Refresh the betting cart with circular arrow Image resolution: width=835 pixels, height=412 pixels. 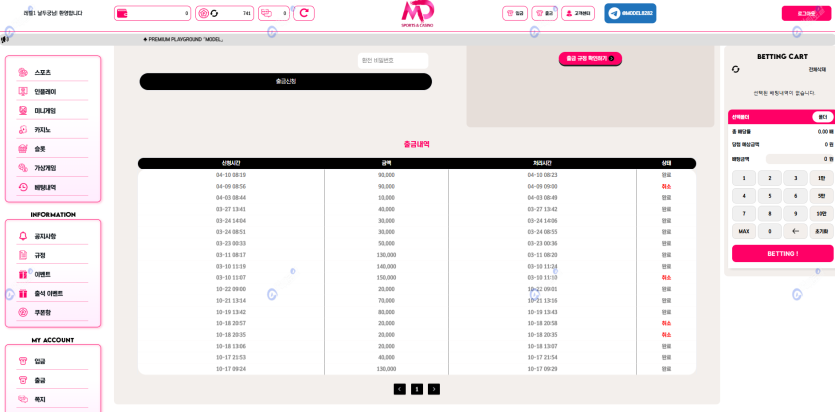point(736,69)
